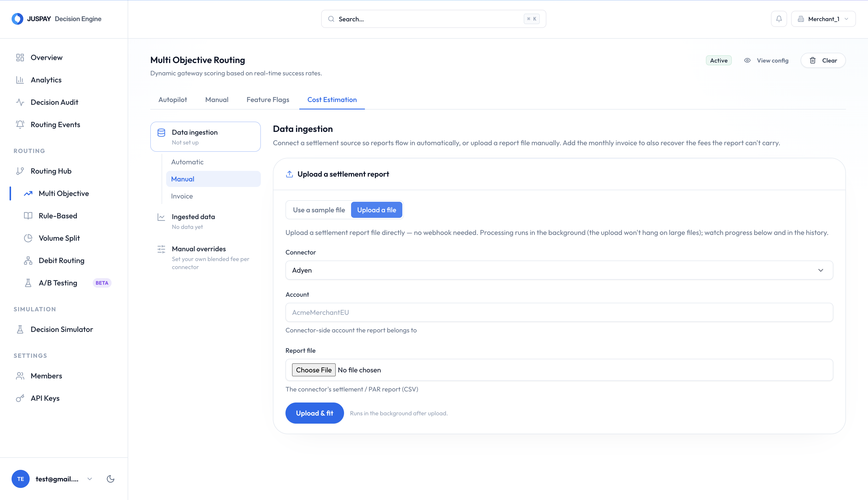Select Automatic under Data ingestion

pos(213,162)
